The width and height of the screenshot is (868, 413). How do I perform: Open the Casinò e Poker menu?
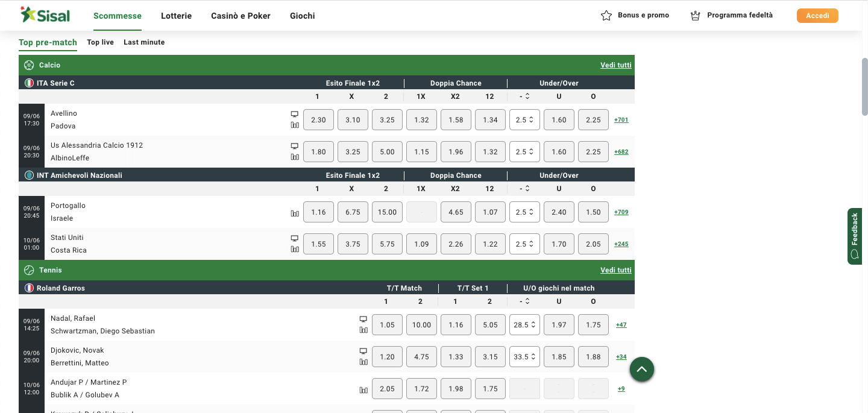241,16
